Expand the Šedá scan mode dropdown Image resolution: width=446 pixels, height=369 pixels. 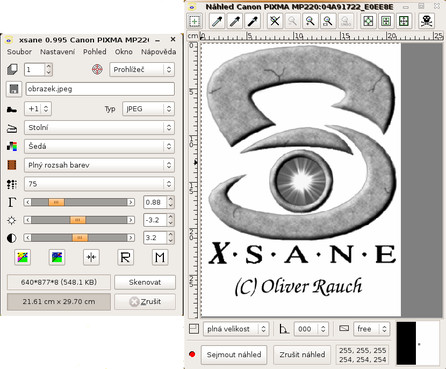[99, 146]
